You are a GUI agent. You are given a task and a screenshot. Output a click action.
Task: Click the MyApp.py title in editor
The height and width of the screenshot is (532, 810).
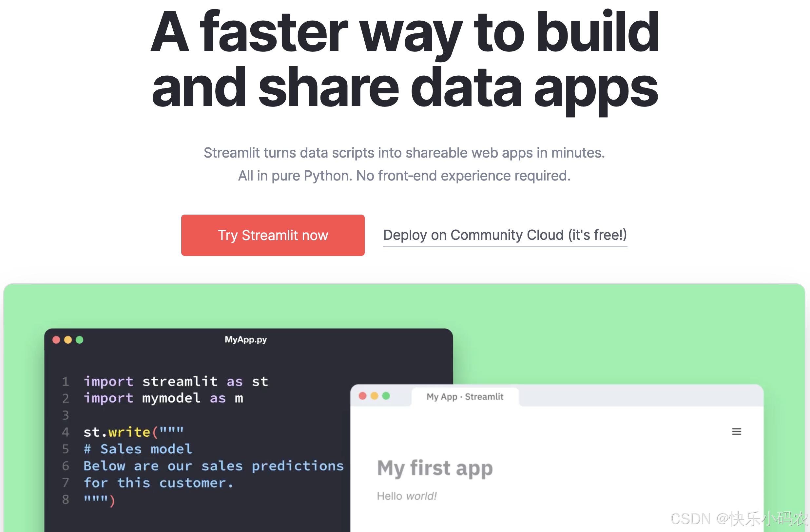coord(245,339)
